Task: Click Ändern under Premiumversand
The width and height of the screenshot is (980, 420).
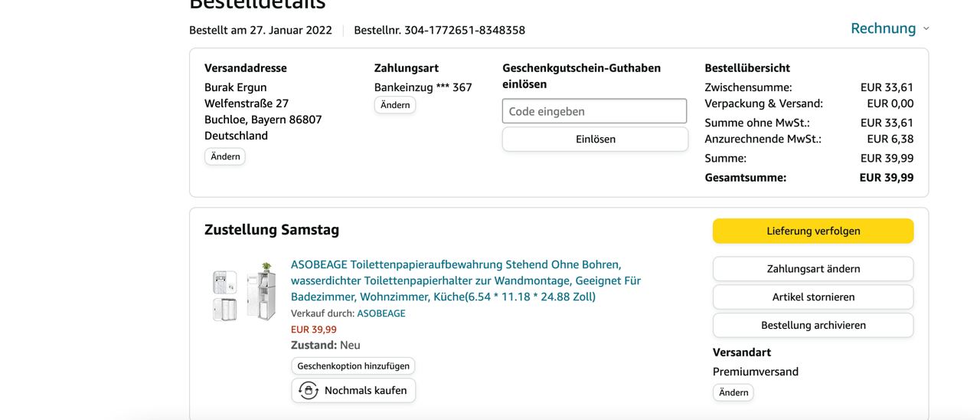Action: point(733,392)
